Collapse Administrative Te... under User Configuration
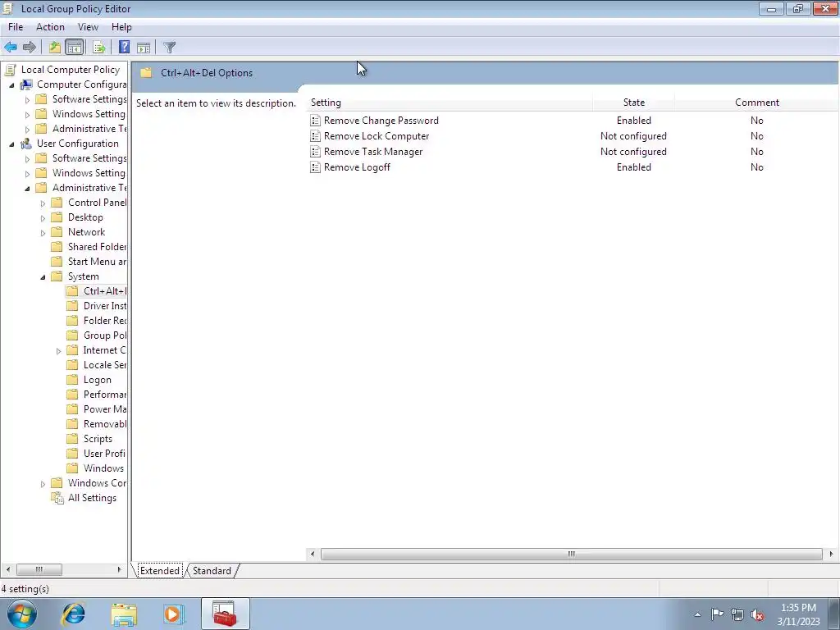Viewport: 840px width, 630px height. [x=27, y=188]
